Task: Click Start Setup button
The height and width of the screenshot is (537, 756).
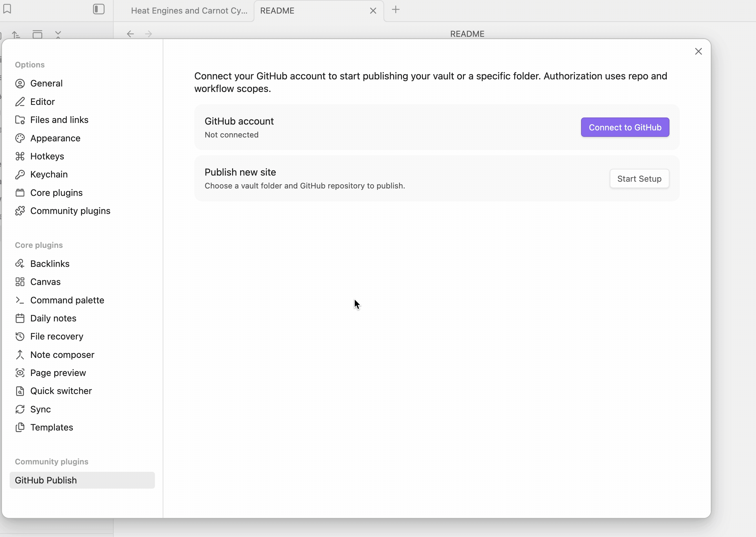Action: [639, 178]
